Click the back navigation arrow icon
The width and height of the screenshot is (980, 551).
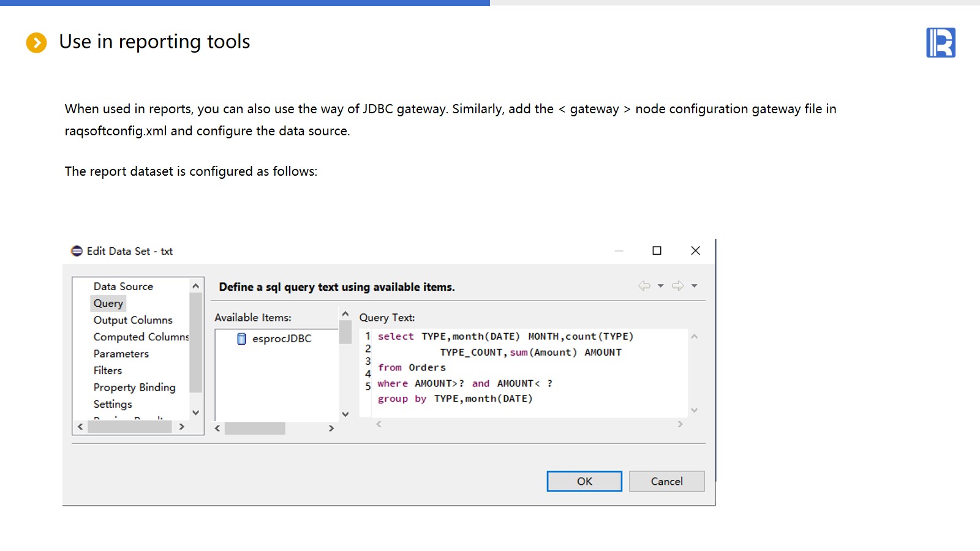pyautogui.click(x=644, y=286)
